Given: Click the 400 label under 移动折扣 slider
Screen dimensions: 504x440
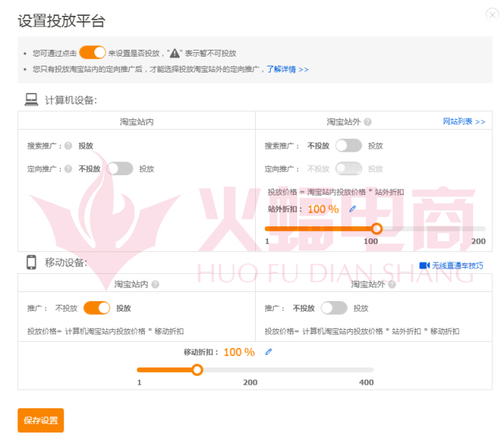Looking at the screenshot, I should click(x=366, y=383).
